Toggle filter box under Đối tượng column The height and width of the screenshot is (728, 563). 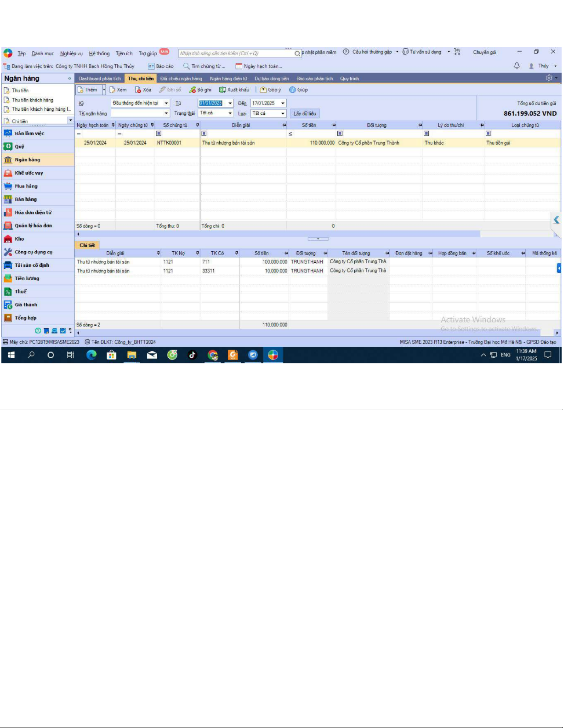coord(340,134)
